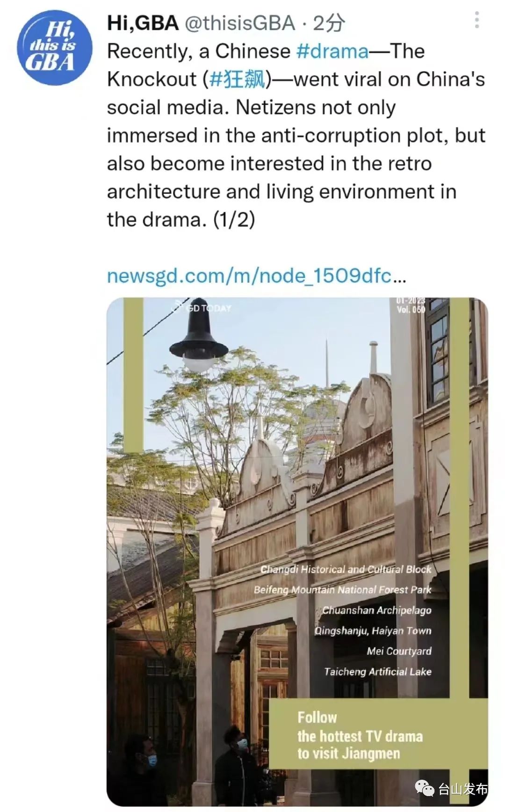Select Qingshanju, Haiyan Town listing

pos(373,631)
